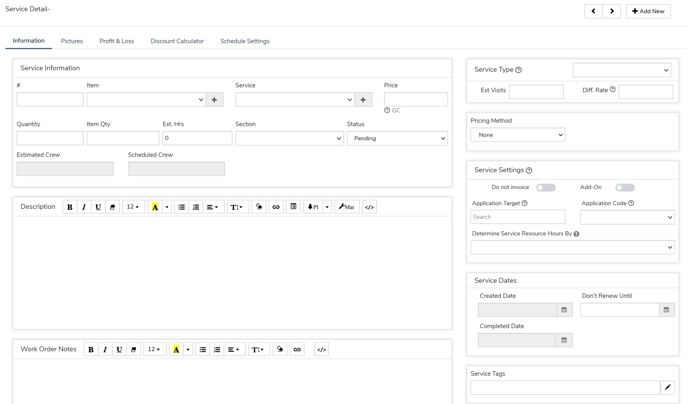688x404 pixels.
Task: Click highlight color A in Description toolbar
Action: [155, 207]
